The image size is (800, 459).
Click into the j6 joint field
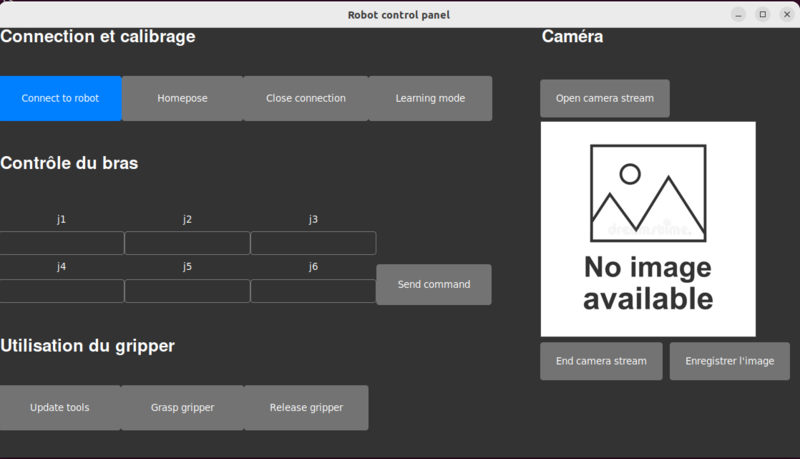coord(313,291)
